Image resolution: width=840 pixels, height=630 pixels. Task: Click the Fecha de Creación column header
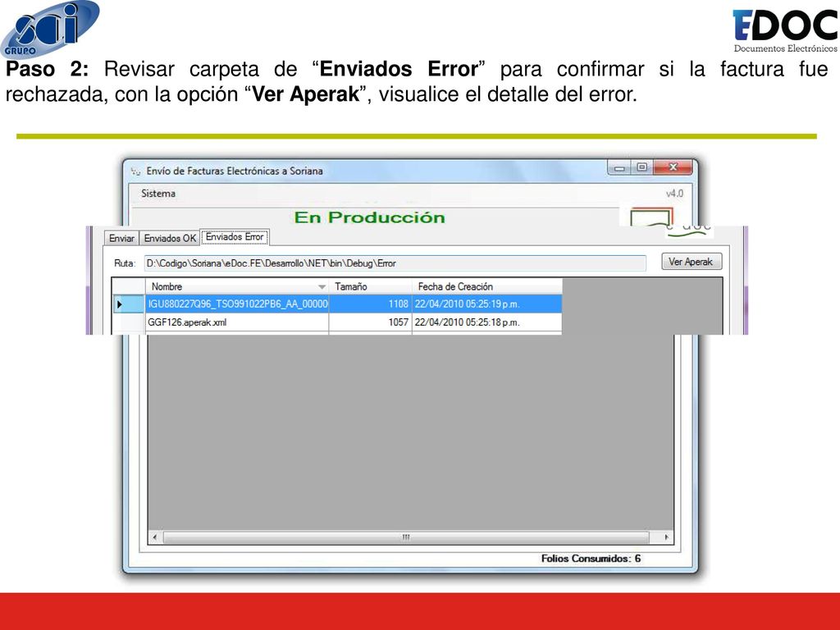[x=487, y=286]
